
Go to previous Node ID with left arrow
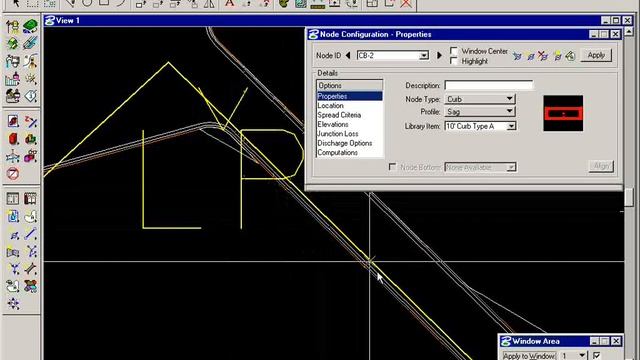click(x=348, y=55)
